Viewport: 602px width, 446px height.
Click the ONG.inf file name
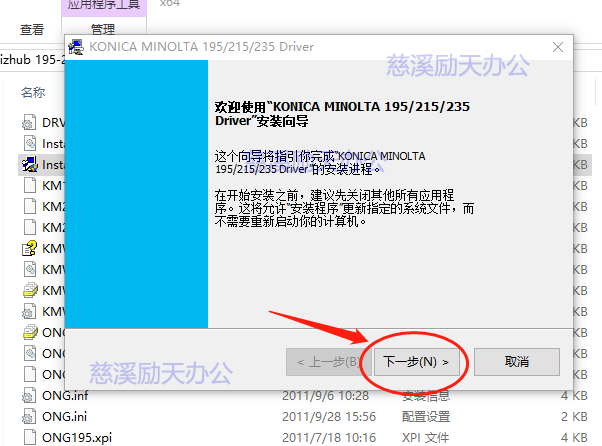coord(64,395)
